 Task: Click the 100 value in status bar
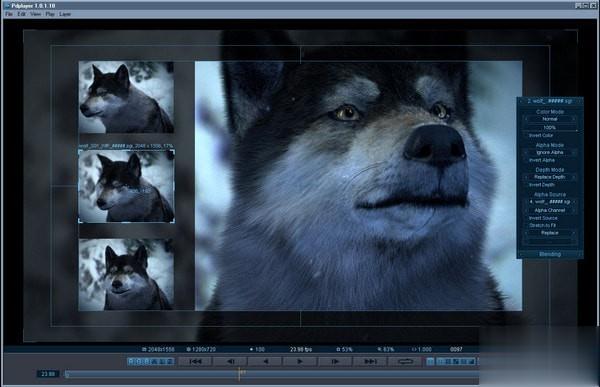point(257,349)
